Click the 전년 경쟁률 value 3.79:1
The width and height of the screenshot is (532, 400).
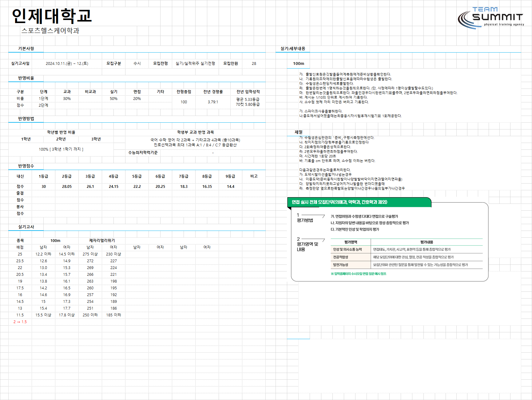[x=213, y=102]
